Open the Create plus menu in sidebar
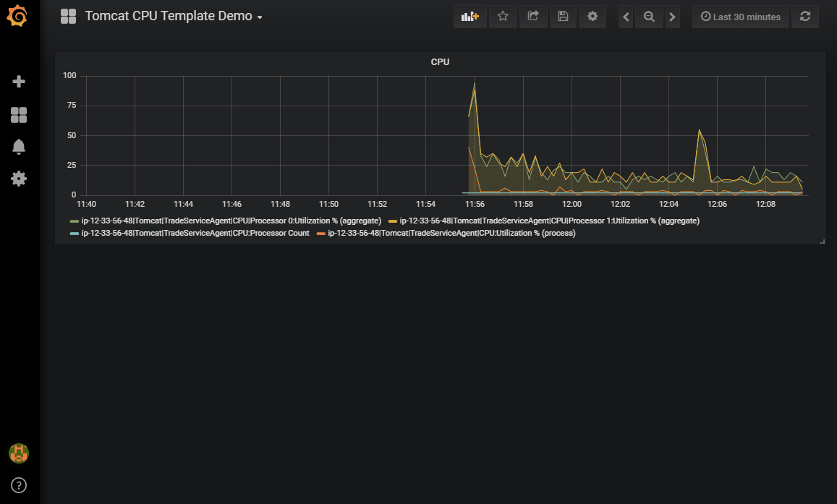 point(19,82)
